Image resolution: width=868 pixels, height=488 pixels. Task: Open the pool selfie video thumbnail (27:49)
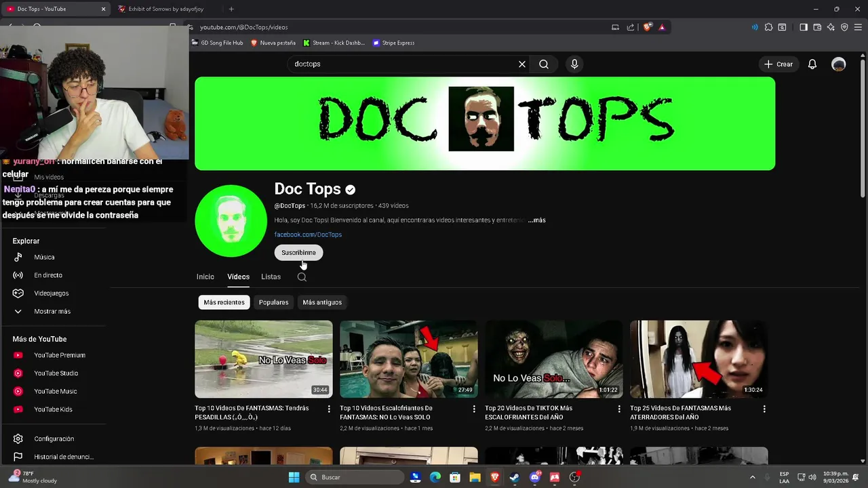tap(409, 359)
